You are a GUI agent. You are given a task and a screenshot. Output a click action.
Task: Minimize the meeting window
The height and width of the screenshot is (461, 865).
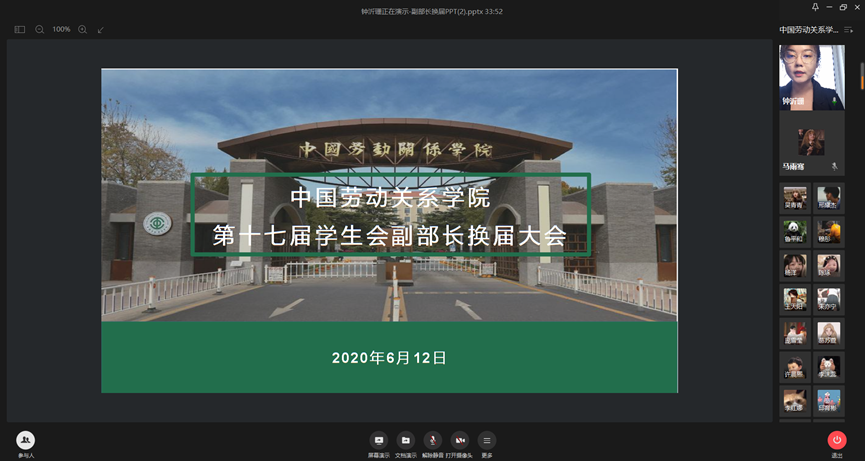(829, 7)
